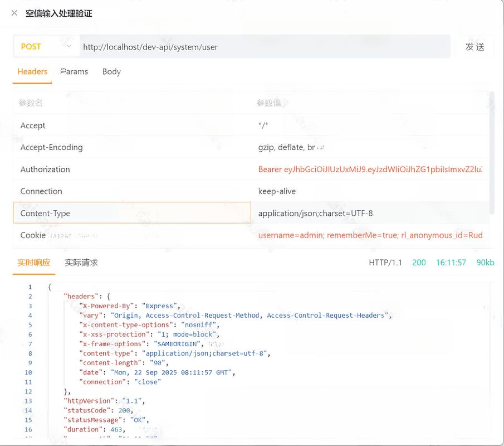Select the Accept-Encoding header name

pos(132,147)
